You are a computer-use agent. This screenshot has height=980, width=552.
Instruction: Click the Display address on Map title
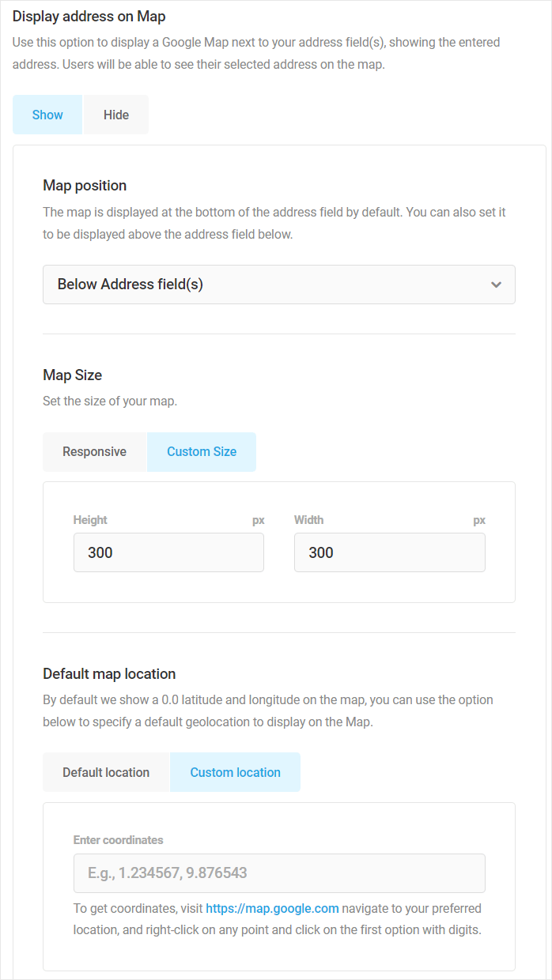point(89,16)
